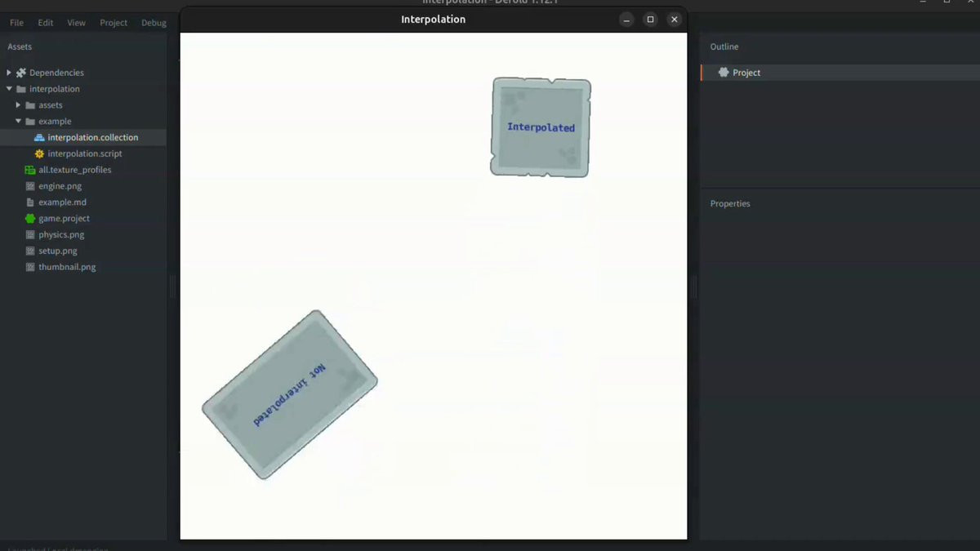Click the example.md document icon
Screen dimensions: 980x551
30,202
